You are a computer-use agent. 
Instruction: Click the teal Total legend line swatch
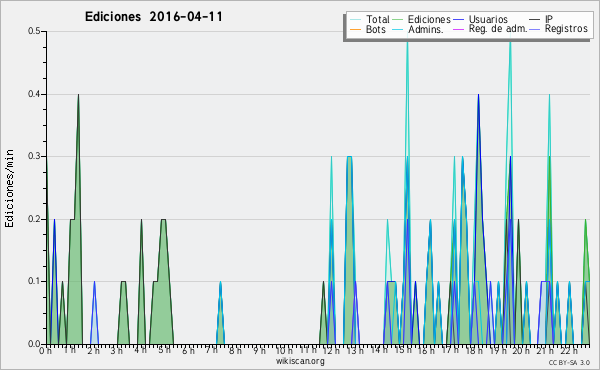pos(355,20)
